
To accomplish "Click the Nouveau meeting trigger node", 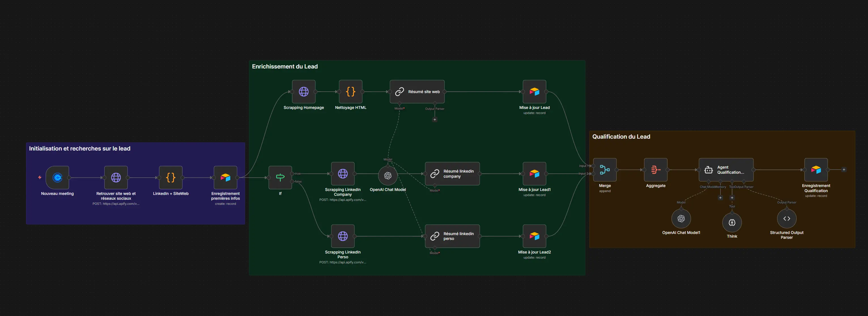I will coord(57,177).
